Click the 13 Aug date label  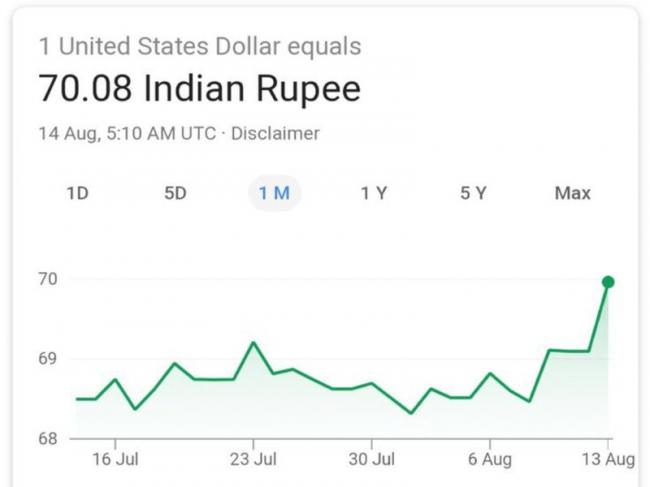608,459
